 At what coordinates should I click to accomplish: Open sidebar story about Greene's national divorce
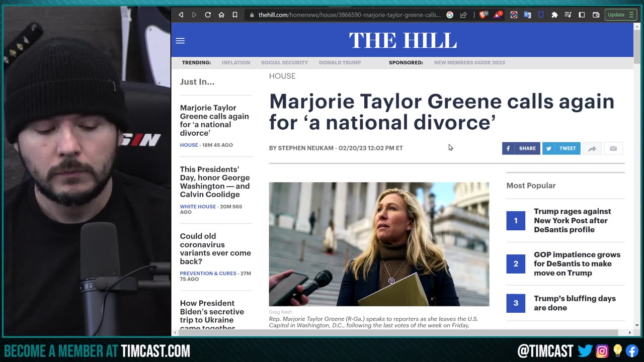pyautogui.click(x=214, y=120)
